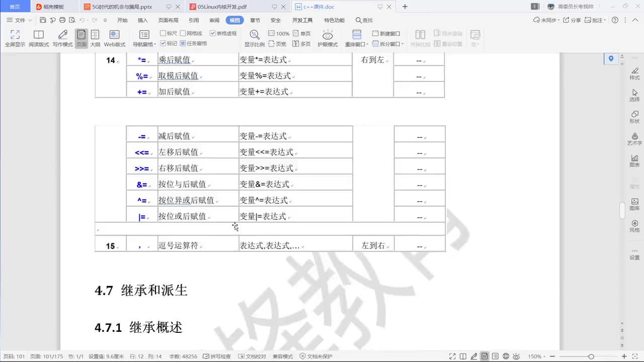Open a new window (新建窗口)
The image size is (644, 362).
(386, 34)
